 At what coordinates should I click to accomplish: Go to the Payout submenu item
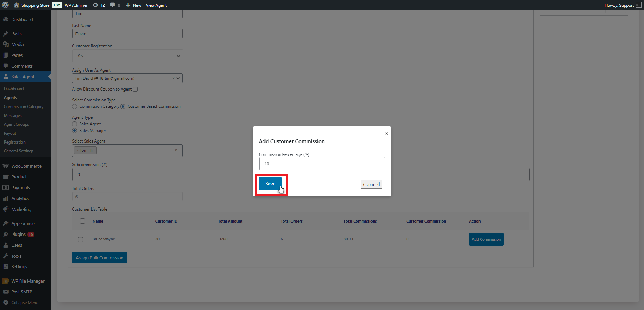coord(10,133)
